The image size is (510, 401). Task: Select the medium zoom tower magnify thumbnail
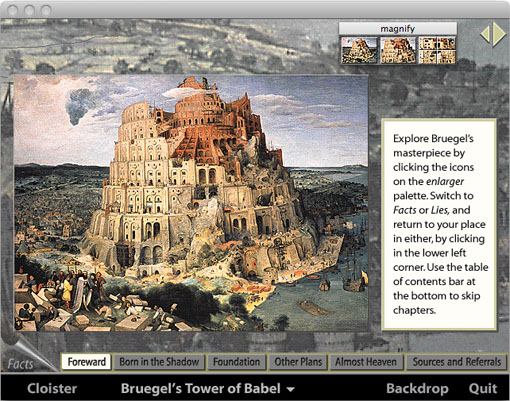pos(398,50)
